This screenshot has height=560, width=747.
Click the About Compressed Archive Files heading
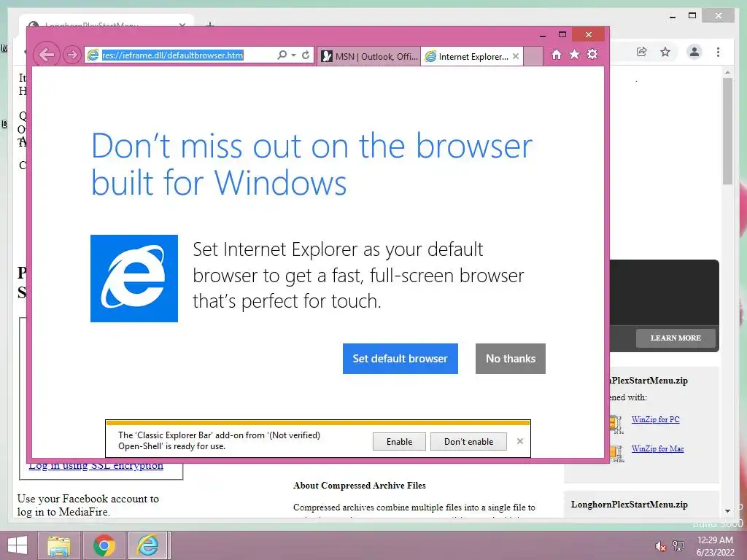pyautogui.click(x=360, y=485)
